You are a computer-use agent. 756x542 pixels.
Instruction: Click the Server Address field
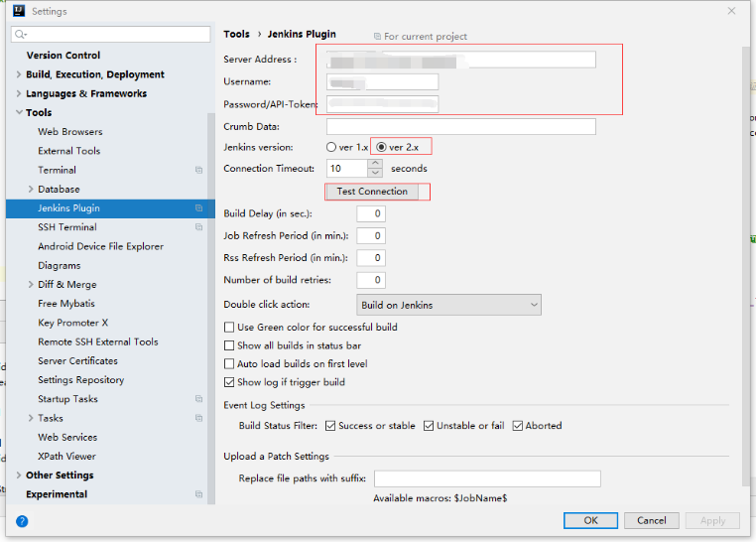pyautogui.click(x=461, y=60)
